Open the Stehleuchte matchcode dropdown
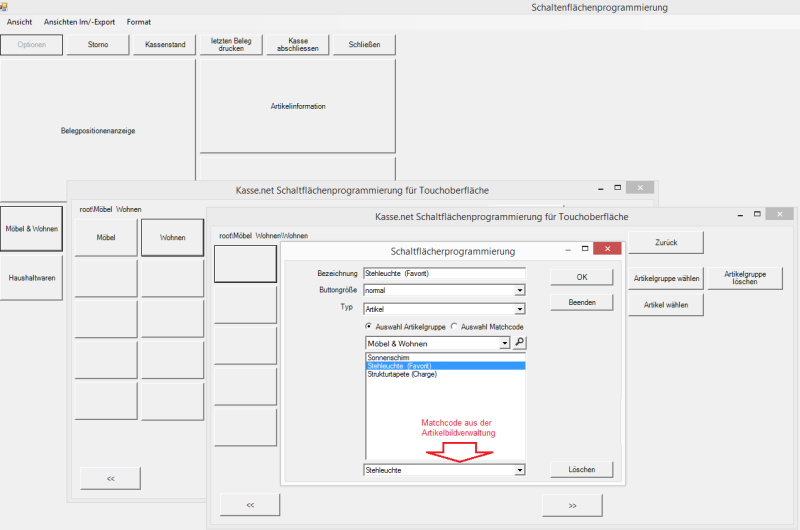The image size is (800, 530). pos(519,469)
